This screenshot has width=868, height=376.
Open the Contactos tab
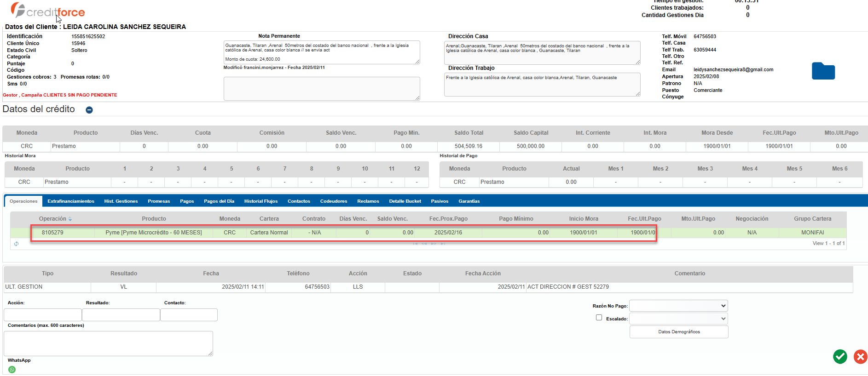299,201
